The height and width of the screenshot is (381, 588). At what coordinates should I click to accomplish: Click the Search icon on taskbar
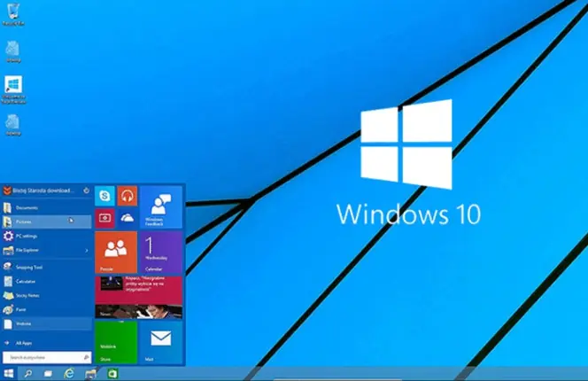pos(28,374)
